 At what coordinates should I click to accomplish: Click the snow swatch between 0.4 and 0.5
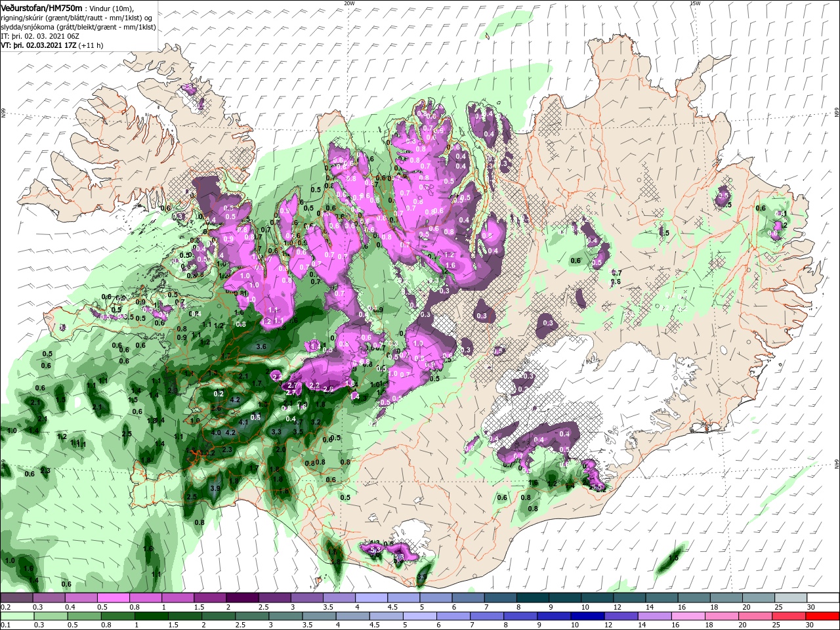click(x=81, y=597)
